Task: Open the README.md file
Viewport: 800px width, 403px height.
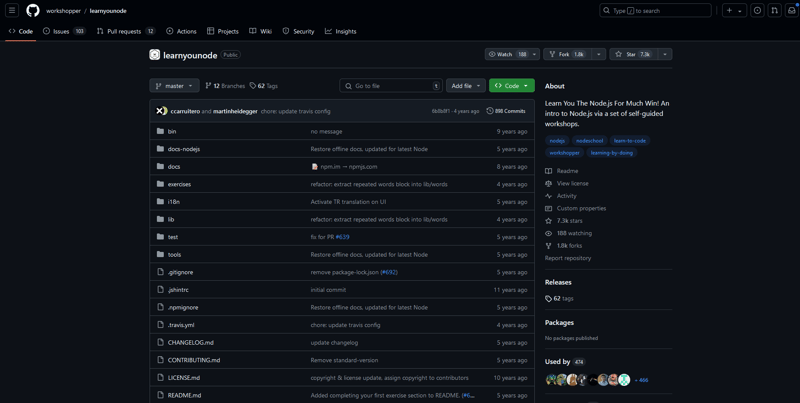Action: click(184, 395)
